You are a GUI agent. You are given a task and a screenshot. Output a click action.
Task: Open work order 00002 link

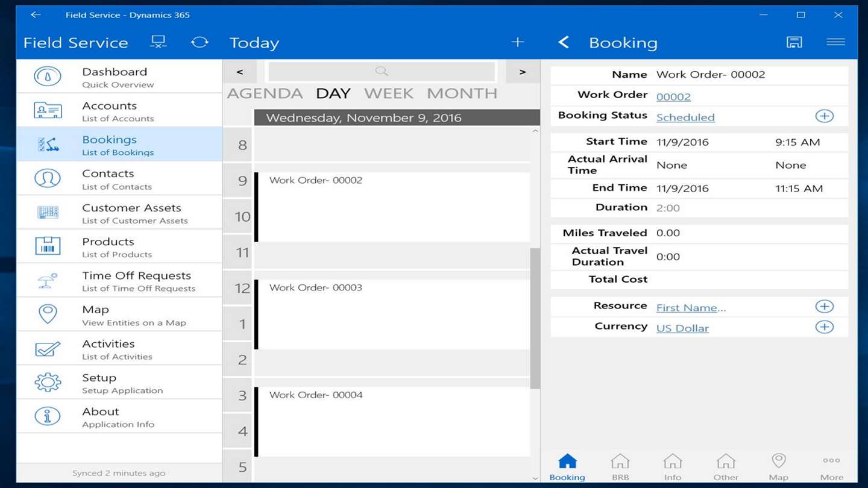pyautogui.click(x=673, y=96)
